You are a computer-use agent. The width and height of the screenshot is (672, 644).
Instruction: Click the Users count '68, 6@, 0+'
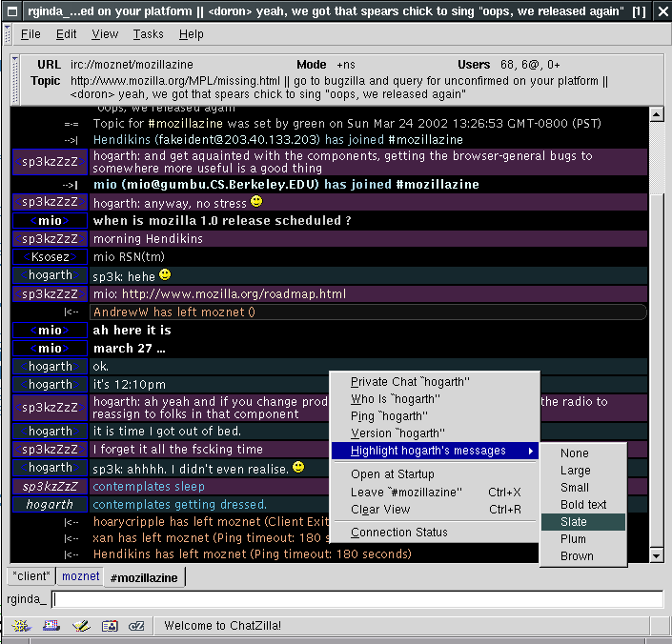(x=530, y=65)
